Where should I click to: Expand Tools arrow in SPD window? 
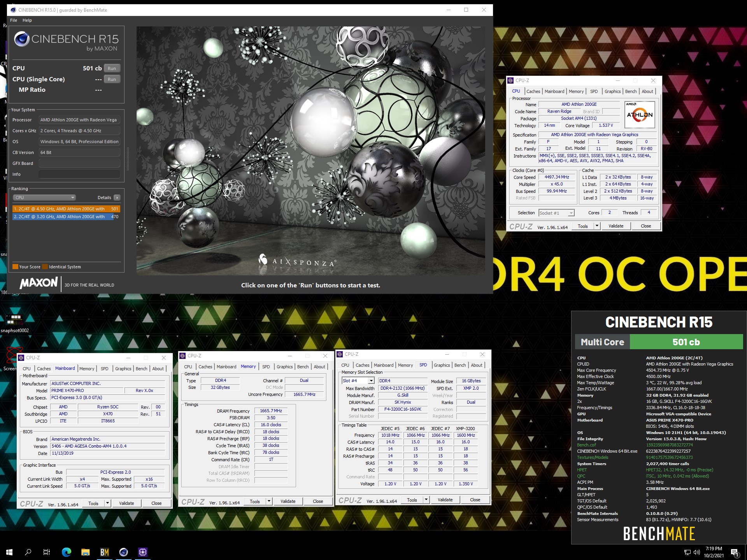tap(426, 500)
